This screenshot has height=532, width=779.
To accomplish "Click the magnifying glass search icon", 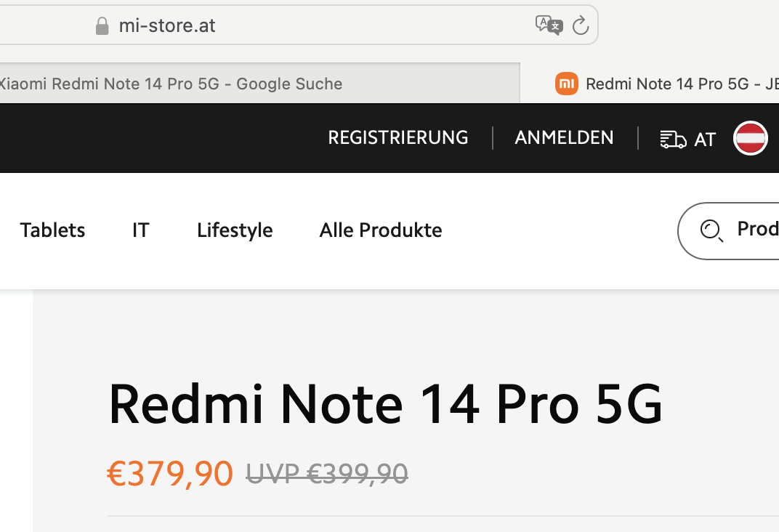I will 711,230.
